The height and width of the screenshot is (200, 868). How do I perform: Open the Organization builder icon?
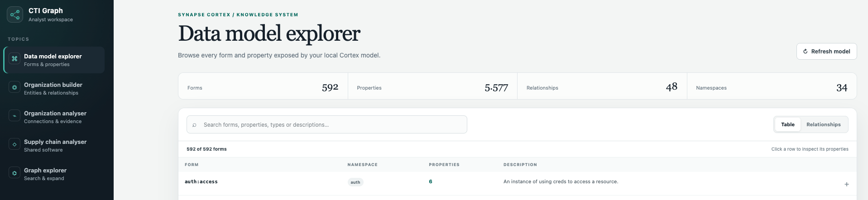14,87
